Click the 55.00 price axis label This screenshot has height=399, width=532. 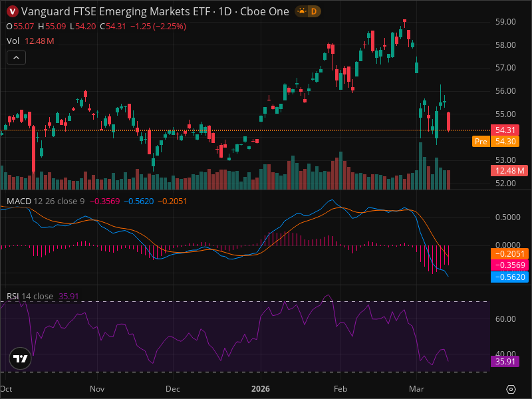505,114
